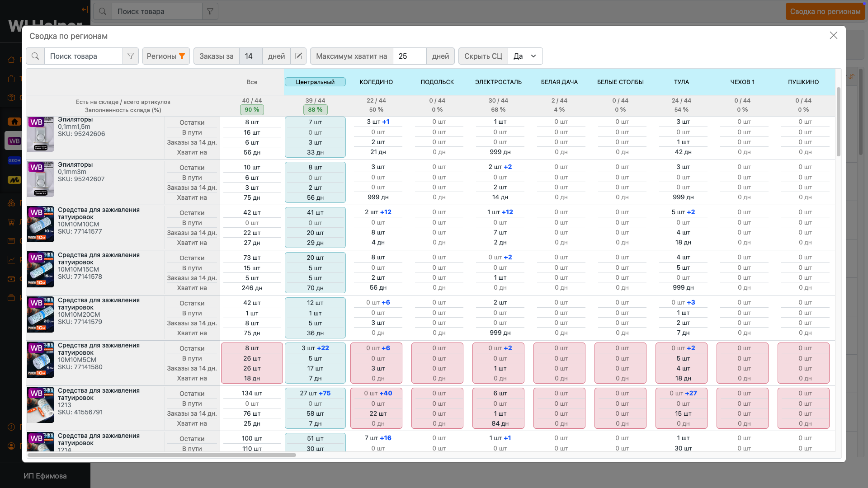
Task: Open the Ozon marketplace sidebar icon
Action: 14,160
